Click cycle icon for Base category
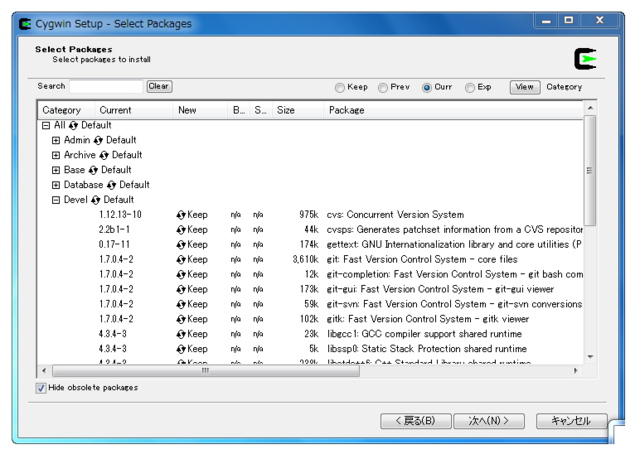Viewport: 640px width, 459px height. pyautogui.click(x=93, y=170)
